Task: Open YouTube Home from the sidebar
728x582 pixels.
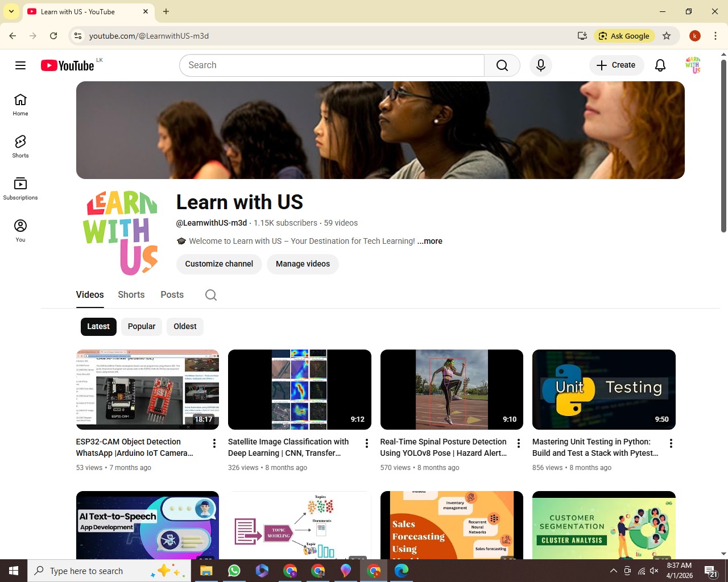Action: click(20, 104)
